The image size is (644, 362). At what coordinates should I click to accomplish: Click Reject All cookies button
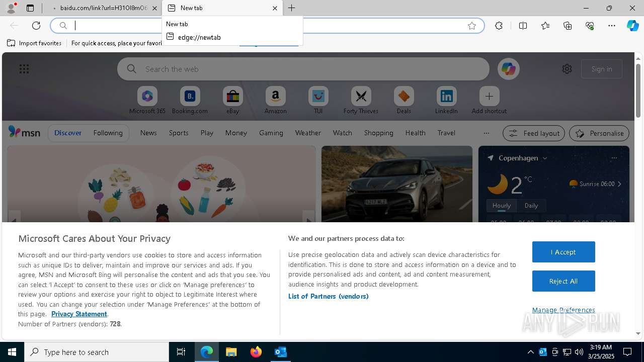click(563, 281)
